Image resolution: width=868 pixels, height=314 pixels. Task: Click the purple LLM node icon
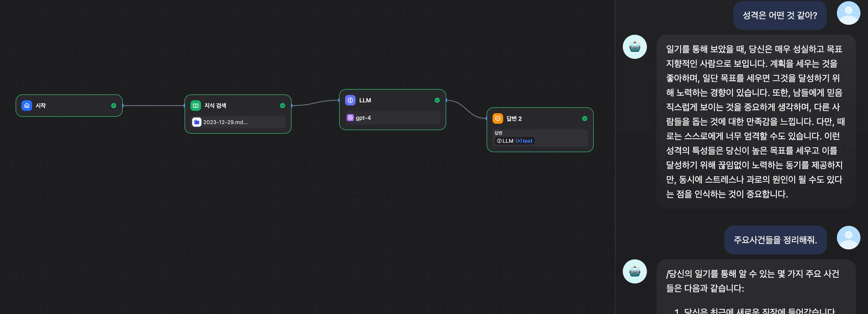[350, 100]
